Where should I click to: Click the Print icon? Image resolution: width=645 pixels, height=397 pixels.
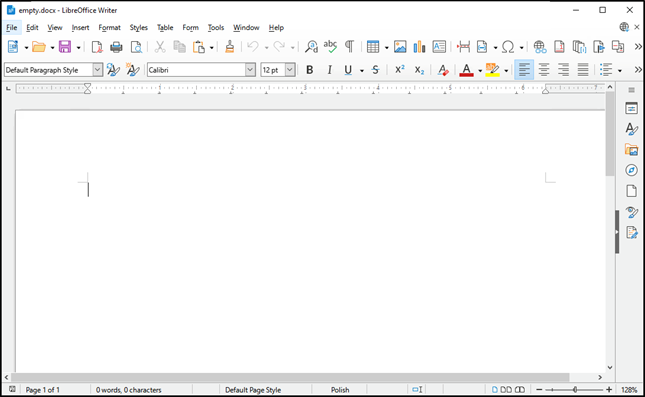[116, 47]
